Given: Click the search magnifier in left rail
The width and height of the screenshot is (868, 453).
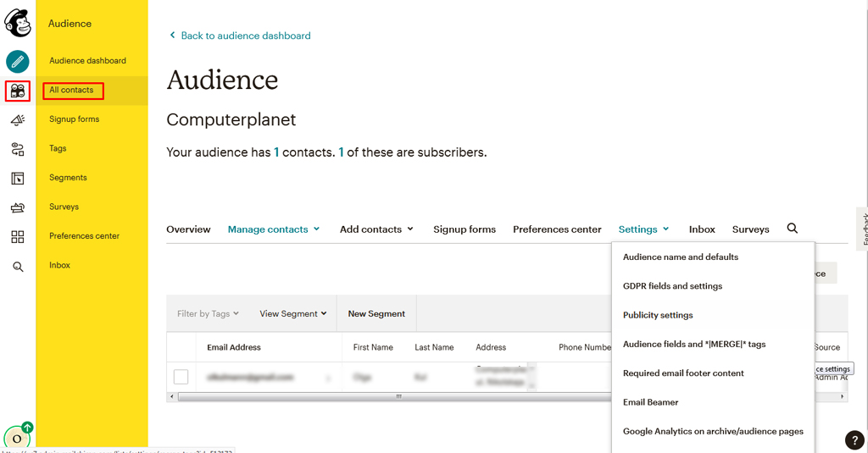Looking at the screenshot, I should pyautogui.click(x=18, y=267).
